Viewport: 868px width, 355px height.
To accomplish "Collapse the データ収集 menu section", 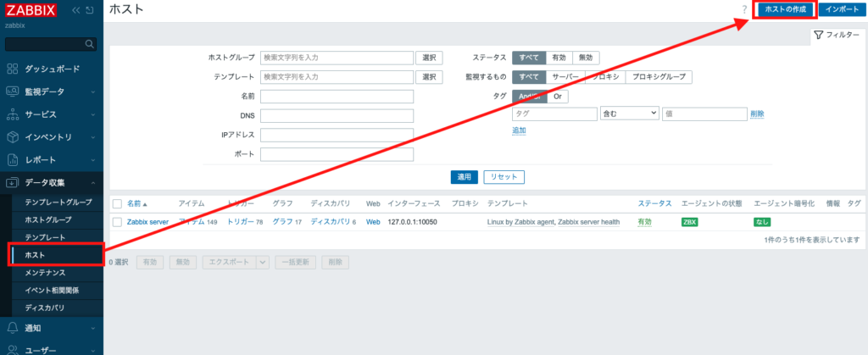I will [93, 182].
